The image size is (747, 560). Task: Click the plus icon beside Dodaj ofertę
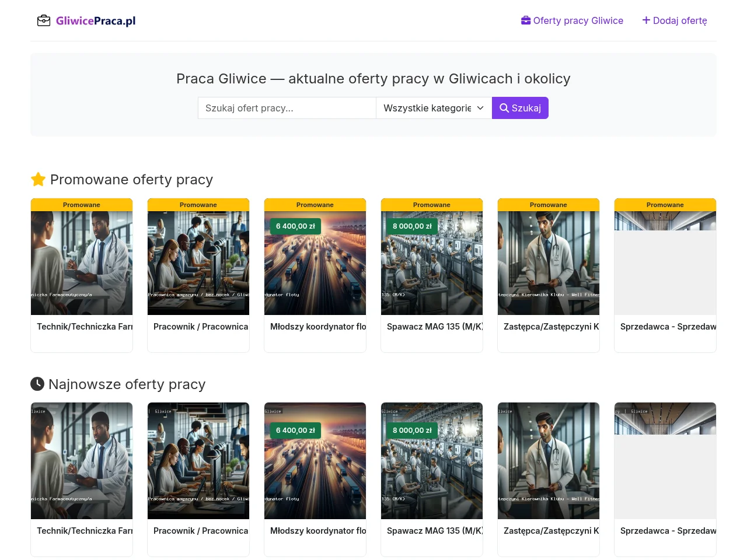pyautogui.click(x=646, y=20)
